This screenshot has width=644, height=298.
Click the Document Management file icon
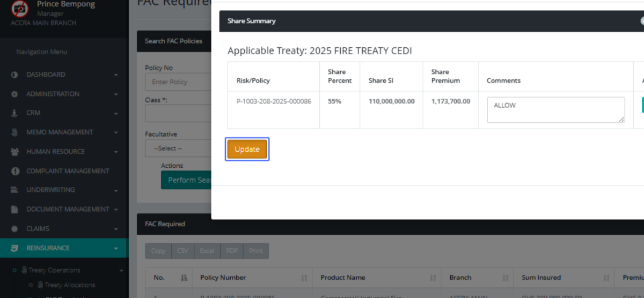[x=14, y=210]
